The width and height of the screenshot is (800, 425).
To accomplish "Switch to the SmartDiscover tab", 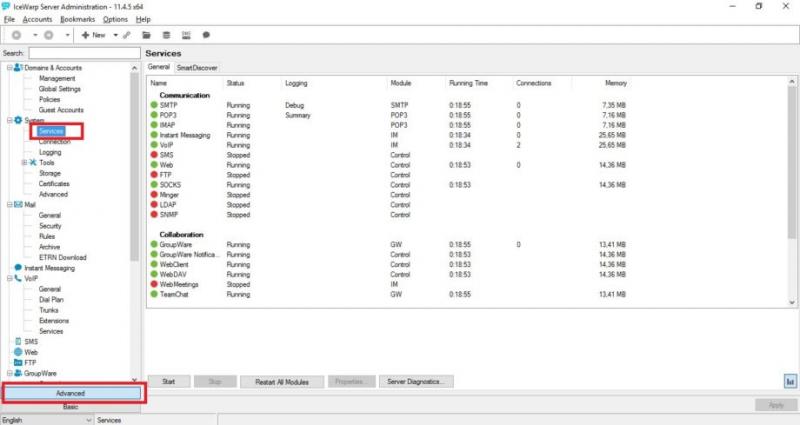I will (x=197, y=67).
